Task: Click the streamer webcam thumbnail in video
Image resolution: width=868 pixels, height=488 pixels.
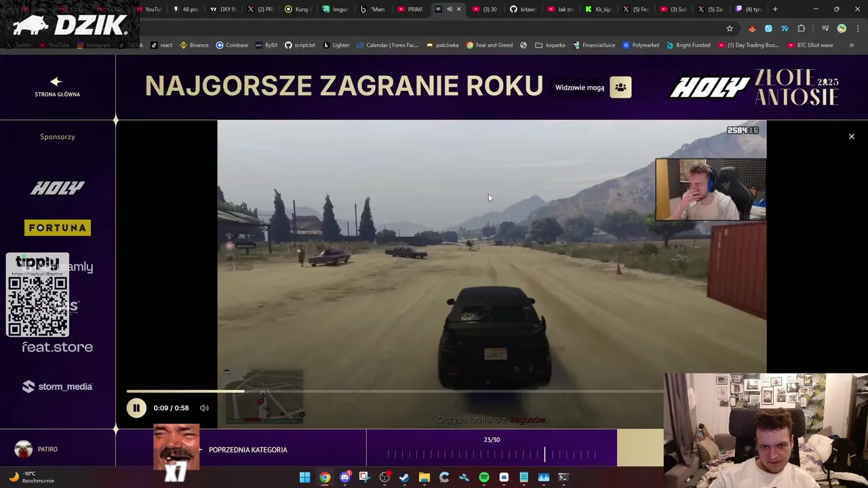Action: [711, 190]
